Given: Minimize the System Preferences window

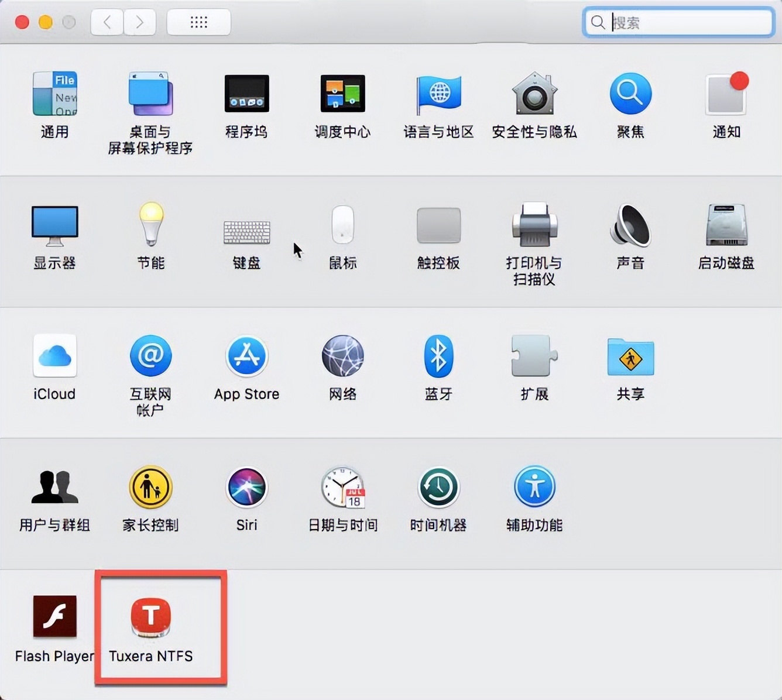Looking at the screenshot, I should (46, 22).
